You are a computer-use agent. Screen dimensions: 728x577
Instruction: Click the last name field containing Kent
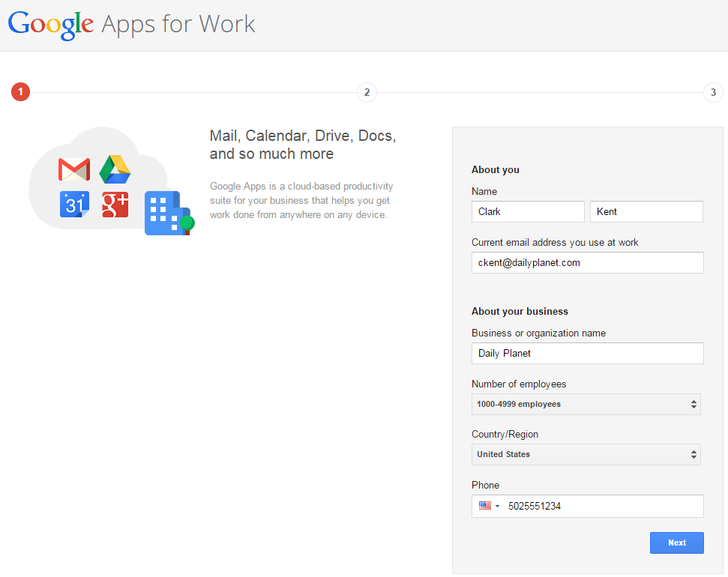coord(646,211)
